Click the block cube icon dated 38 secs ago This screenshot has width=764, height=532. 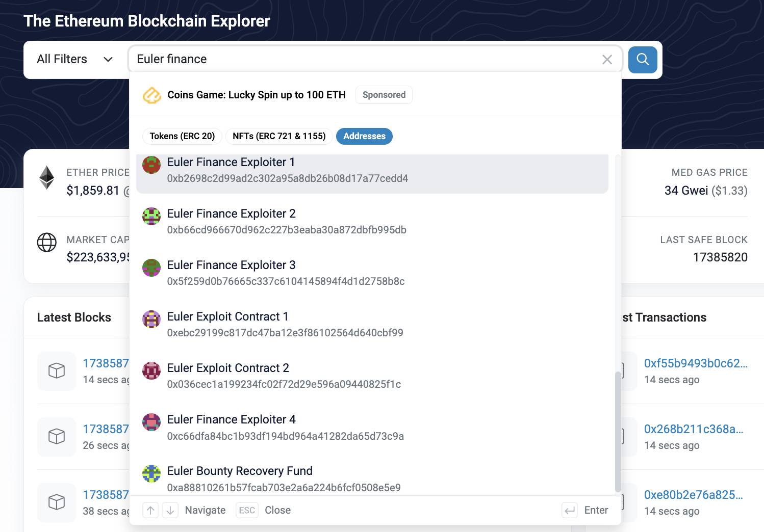point(57,502)
